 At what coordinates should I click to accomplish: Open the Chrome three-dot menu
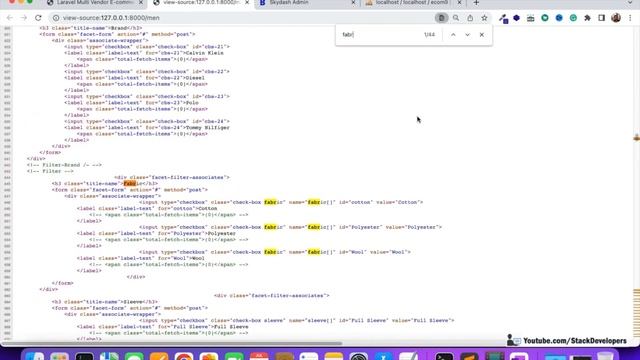630,18
